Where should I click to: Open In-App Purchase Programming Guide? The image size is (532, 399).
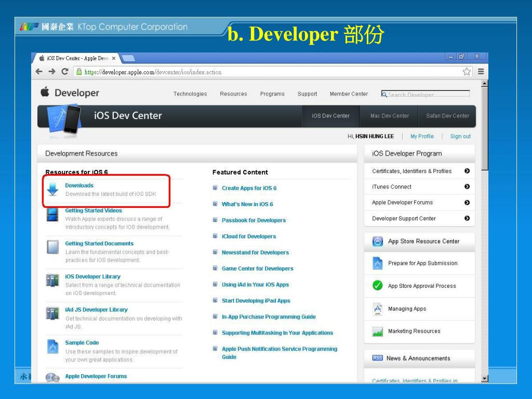269,317
